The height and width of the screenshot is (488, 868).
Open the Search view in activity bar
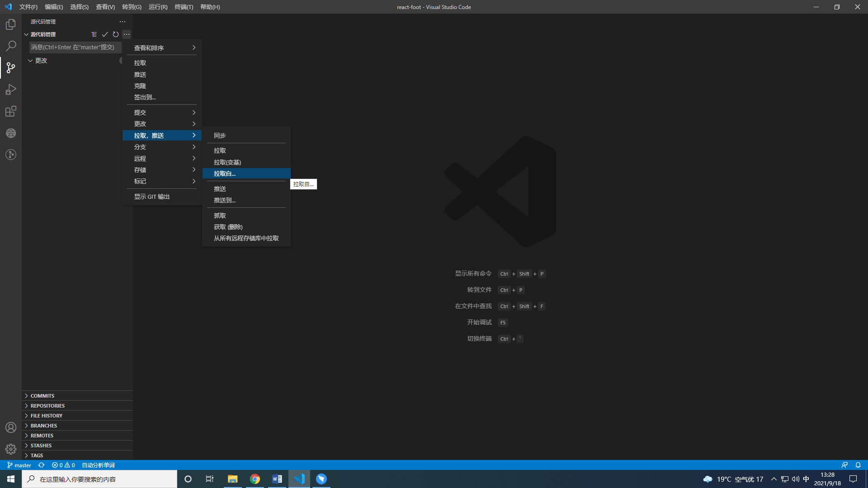click(11, 46)
